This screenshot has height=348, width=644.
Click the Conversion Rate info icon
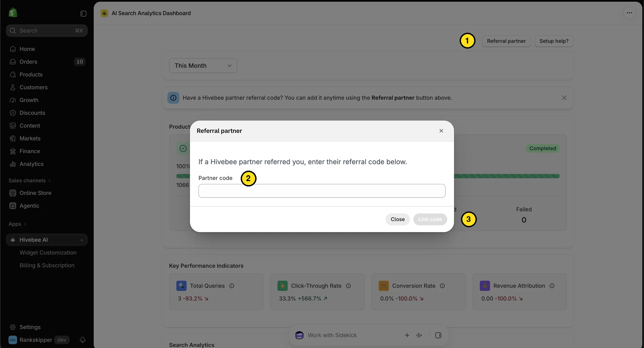(442, 286)
